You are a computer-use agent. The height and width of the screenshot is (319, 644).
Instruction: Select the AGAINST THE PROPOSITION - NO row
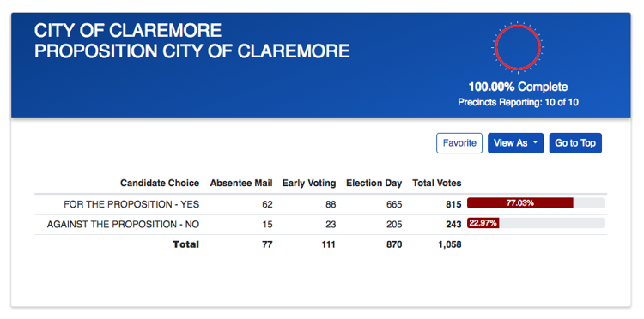pos(320,225)
